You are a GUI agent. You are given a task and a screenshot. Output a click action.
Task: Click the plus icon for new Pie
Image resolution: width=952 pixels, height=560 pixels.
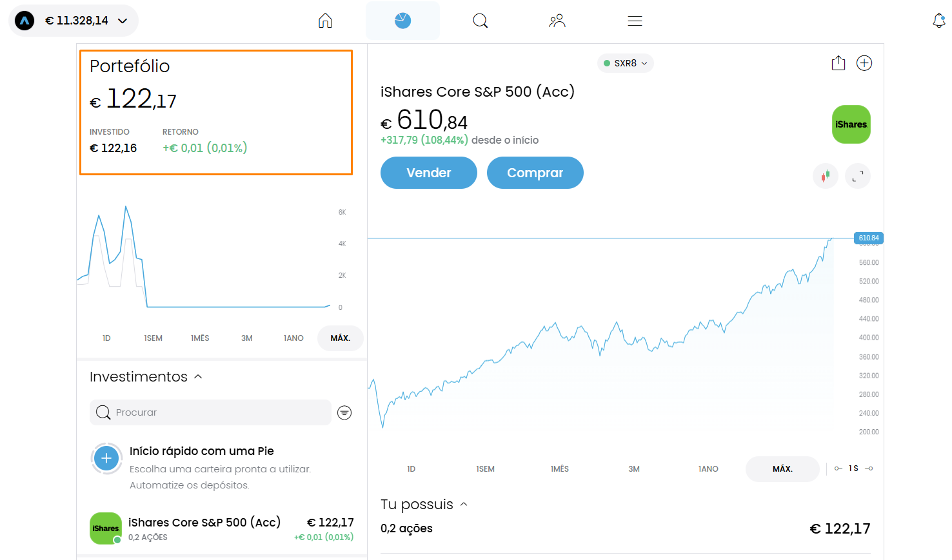106,458
